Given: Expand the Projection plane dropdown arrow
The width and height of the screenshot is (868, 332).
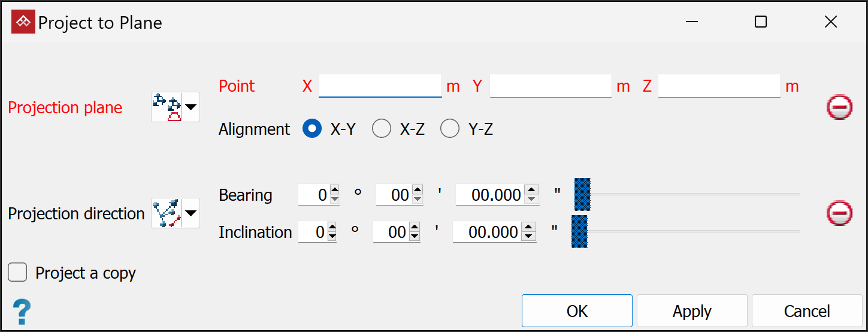Looking at the screenshot, I should [191, 107].
